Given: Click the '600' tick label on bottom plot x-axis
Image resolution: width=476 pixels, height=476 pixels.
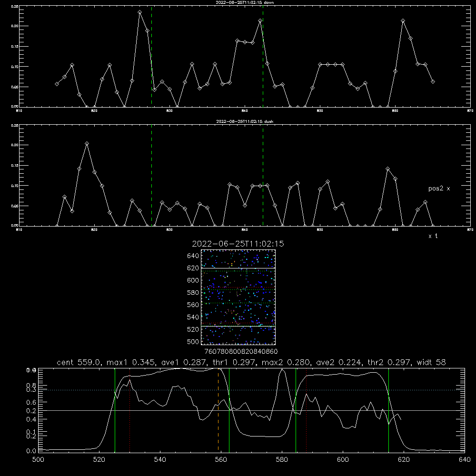Looking at the screenshot, I should (x=343, y=460).
